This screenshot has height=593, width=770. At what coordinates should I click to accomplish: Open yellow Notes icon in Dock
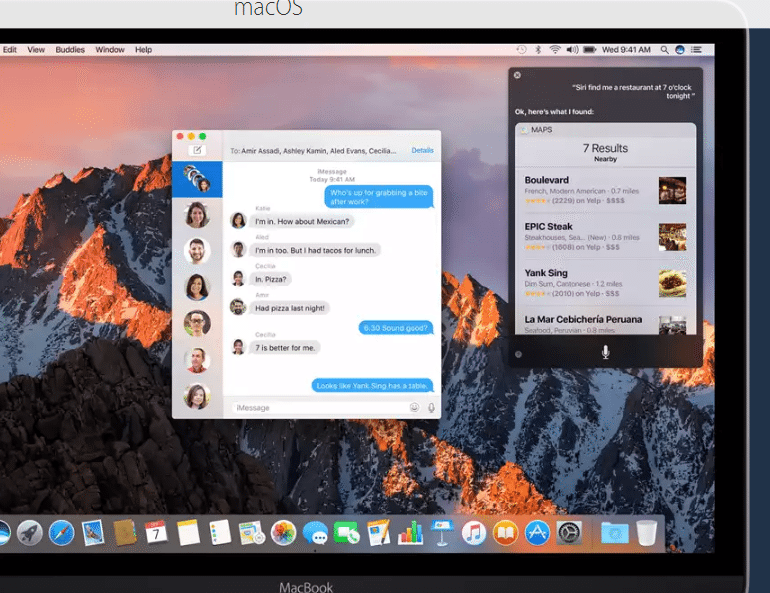[188, 533]
